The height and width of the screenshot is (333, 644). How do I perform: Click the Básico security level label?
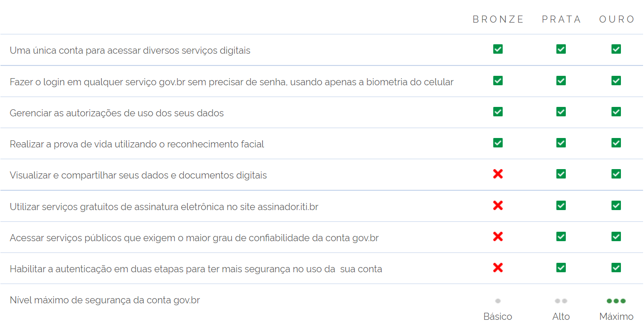click(x=498, y=317)
